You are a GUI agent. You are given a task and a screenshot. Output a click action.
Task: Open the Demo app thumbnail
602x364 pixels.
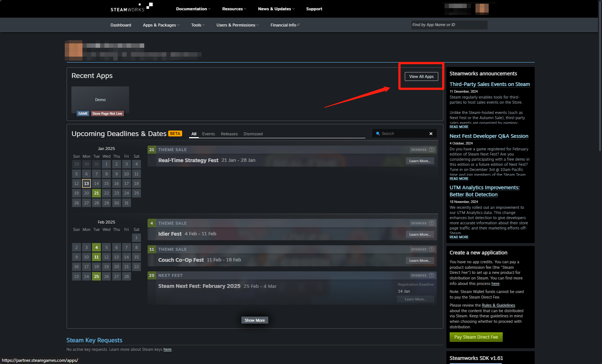pyautogui.click(x=100, y=99)
